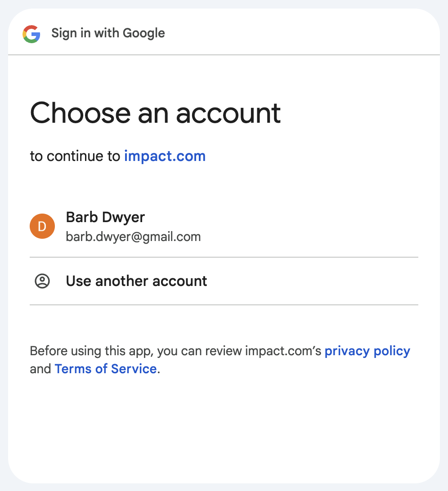Click the word "another" in the account option
The width and height of the screenshot is (448, 491).
coord(121,281)
